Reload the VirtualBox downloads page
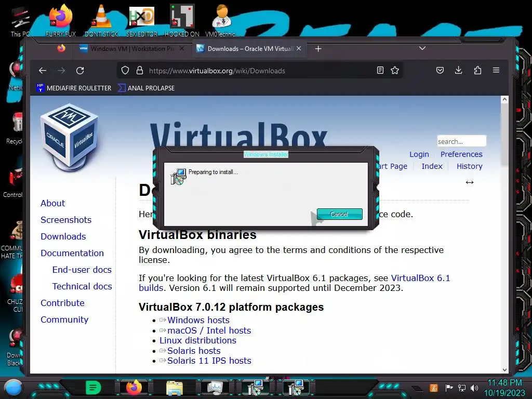532x399 pixels. pos(80,71)
